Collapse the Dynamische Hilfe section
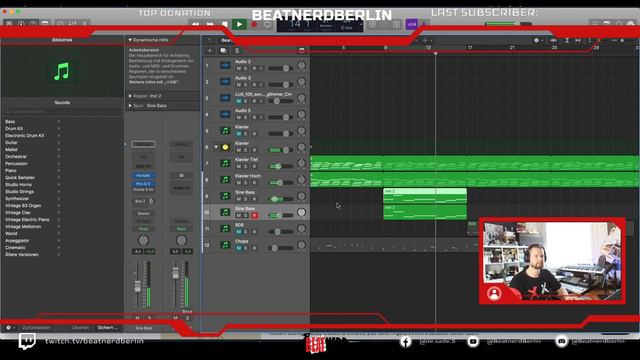Screen dimensions: 640x360 tap(130, 40)
